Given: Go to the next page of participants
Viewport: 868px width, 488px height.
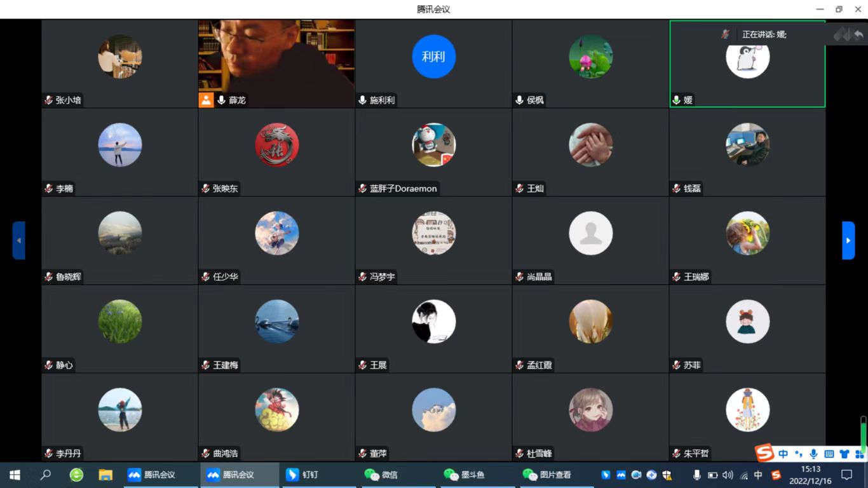Looking at the screenshot, I should 848,240.
